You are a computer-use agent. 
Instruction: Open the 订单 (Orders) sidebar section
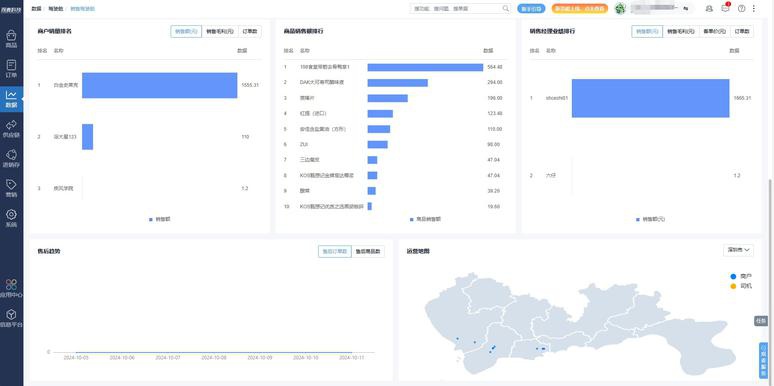(x=11, y=69)
